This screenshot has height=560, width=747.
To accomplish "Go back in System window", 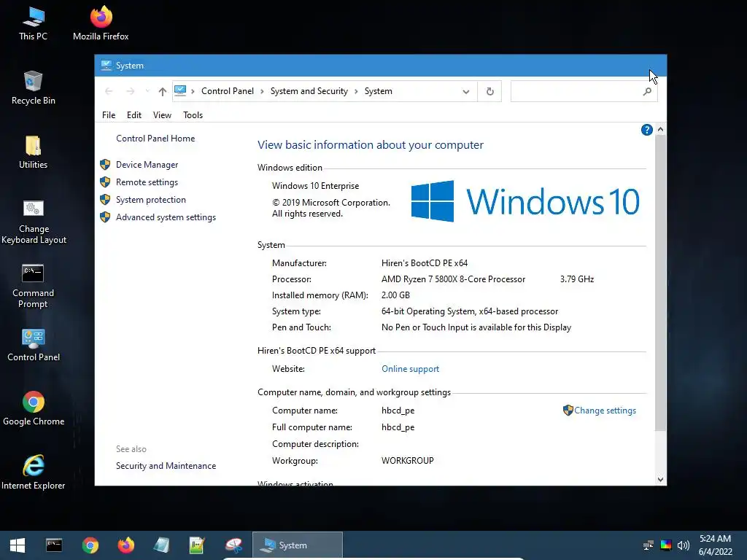I will point(109,91).
